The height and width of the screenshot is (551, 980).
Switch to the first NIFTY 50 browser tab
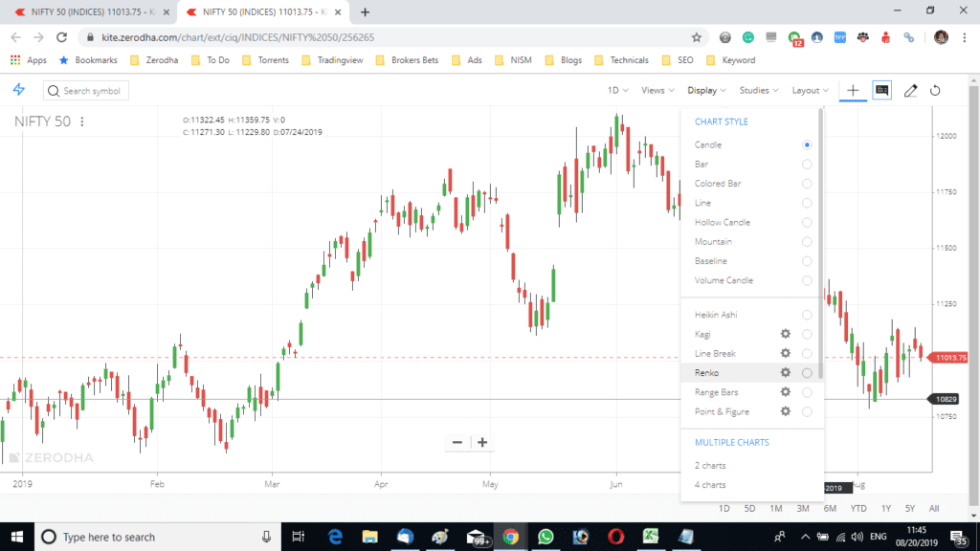click(91, 11)
